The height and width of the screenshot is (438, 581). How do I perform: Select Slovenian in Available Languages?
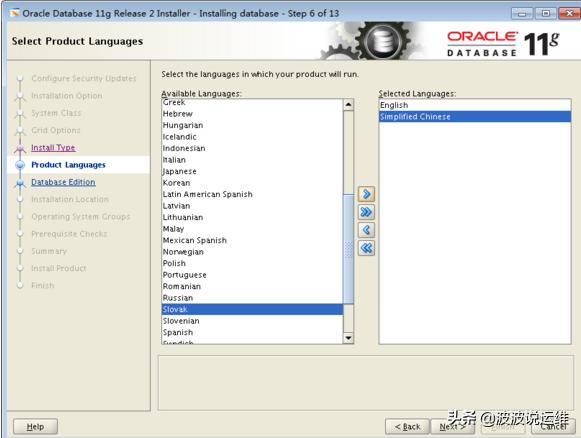252,321
